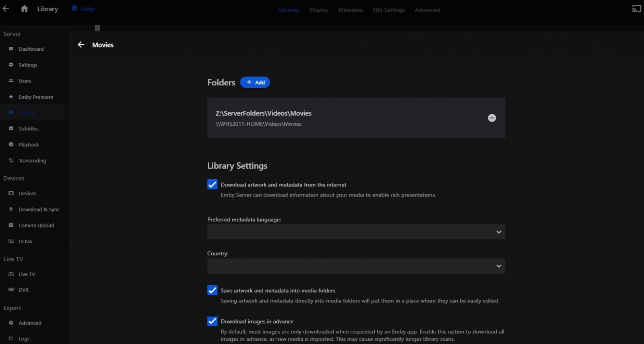Click the Advanced gear icon in sidebar
Screen dimensions: 644x344
click(11, 323)
